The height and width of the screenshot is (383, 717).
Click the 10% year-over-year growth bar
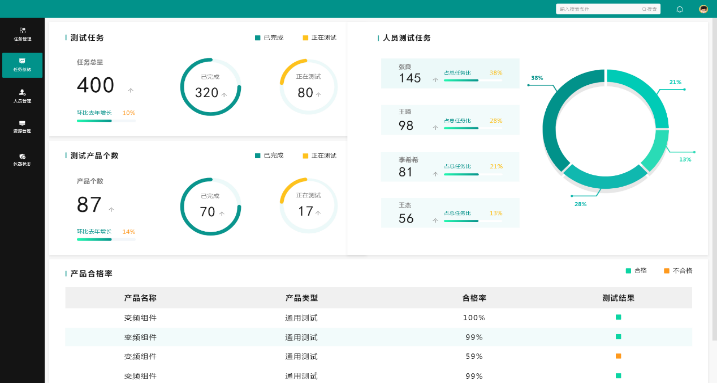(106, 121)
